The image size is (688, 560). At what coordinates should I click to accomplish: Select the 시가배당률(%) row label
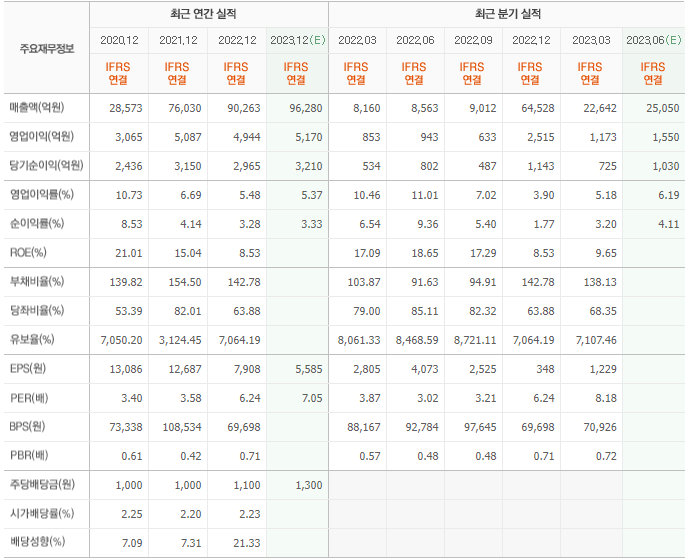tap(42, 513)
